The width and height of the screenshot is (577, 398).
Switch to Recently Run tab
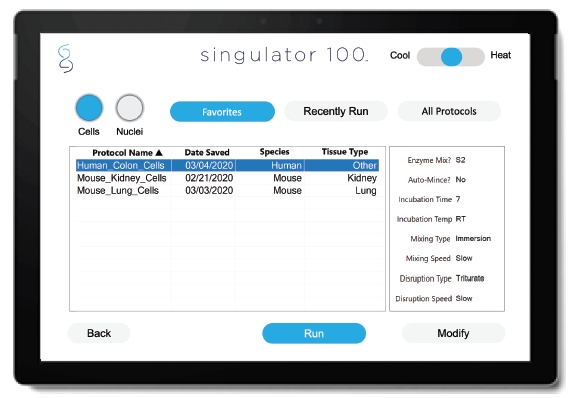pos(336,111)
